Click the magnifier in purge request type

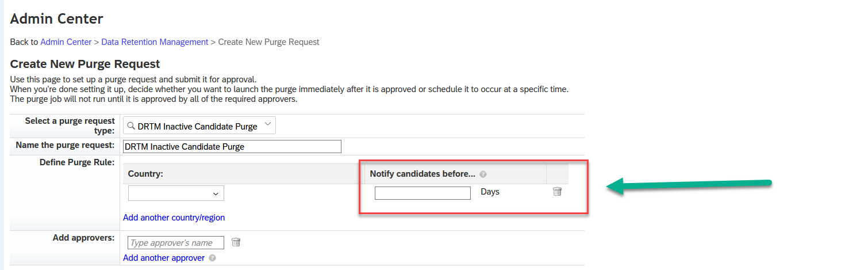tap(131, 126)
